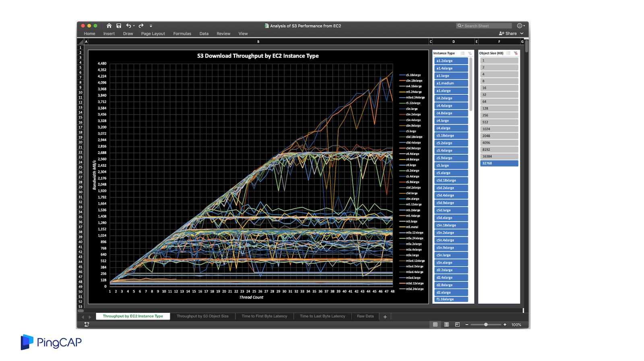This screenshot has height=361, width=644.
Task: Toggle the a1.medium slicer item
Action: tap(451, 83)
